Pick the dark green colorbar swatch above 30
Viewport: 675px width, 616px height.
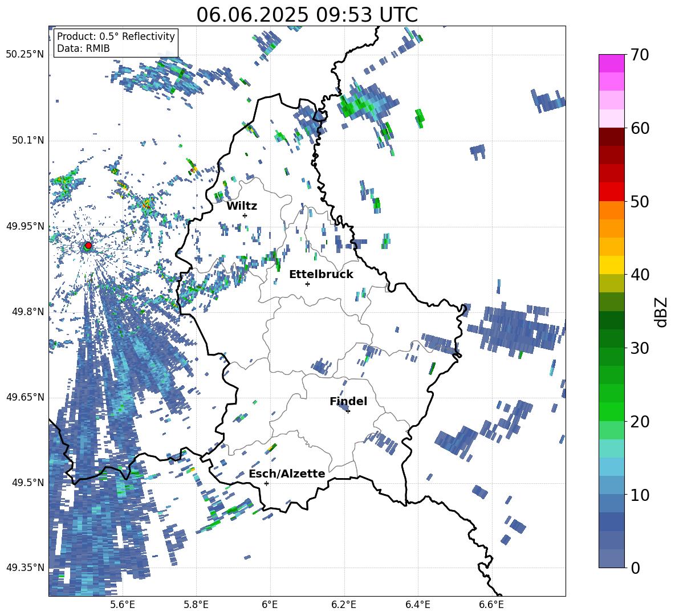point(611,338)
